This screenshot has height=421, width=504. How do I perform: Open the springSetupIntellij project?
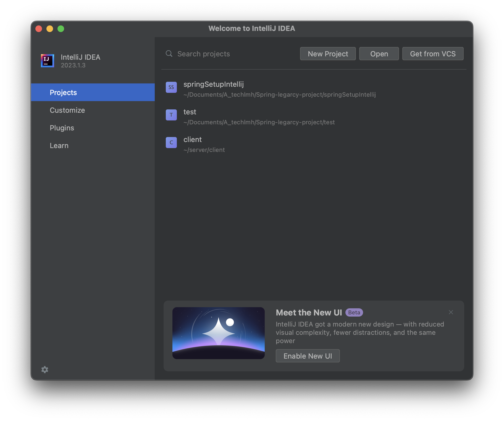tap(314, 89)
